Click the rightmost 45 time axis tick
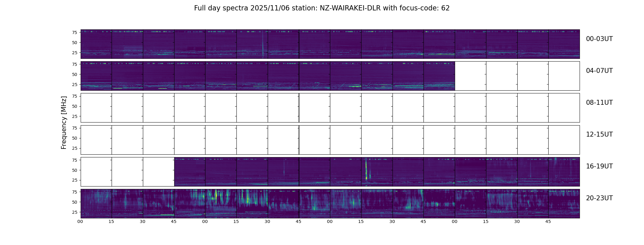 pos(548,222)
